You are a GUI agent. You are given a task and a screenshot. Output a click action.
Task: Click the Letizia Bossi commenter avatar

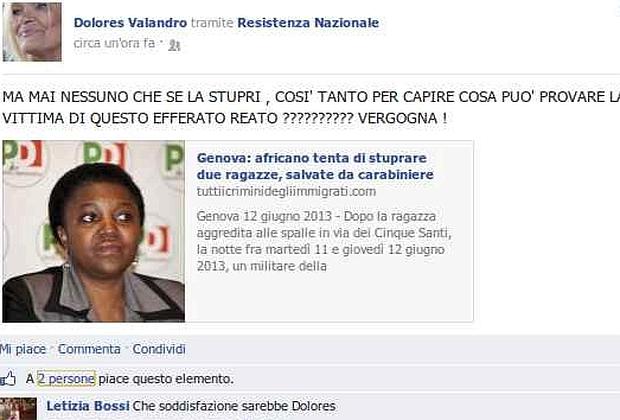click(x=18, y=409)
